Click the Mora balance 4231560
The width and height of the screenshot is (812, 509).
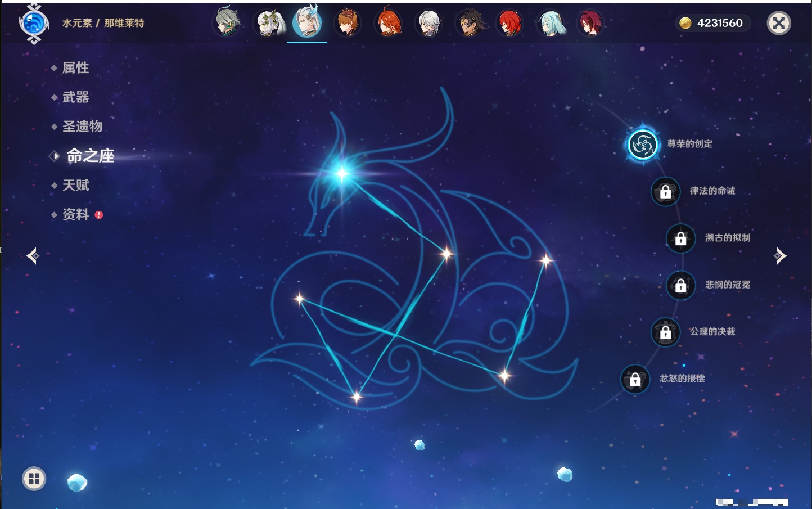[712, 23]
